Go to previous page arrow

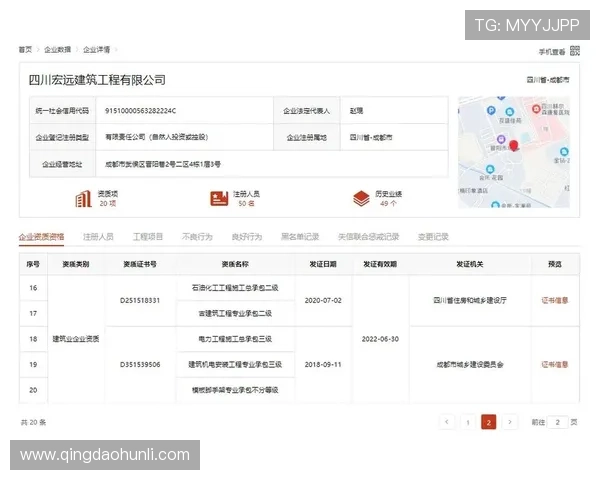click(x=447, y=422)
